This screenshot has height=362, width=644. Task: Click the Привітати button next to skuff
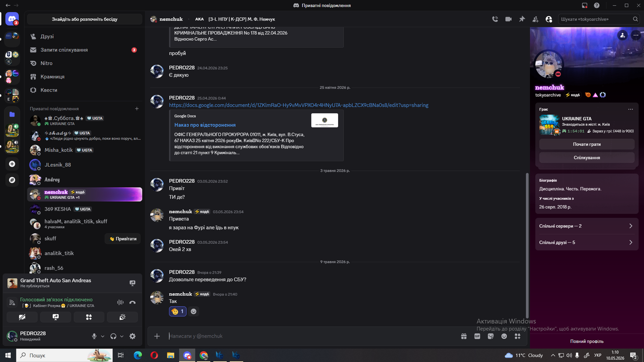coord(123,239)
